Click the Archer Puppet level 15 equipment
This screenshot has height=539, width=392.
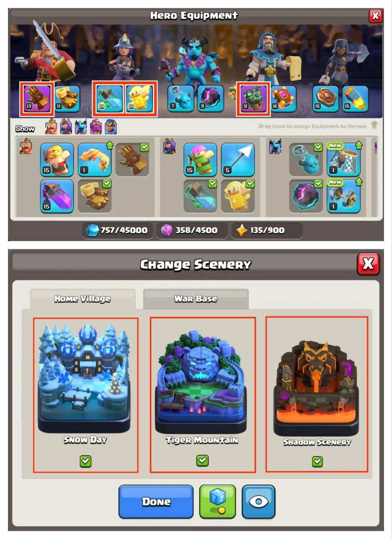click(x=200, y=160)
